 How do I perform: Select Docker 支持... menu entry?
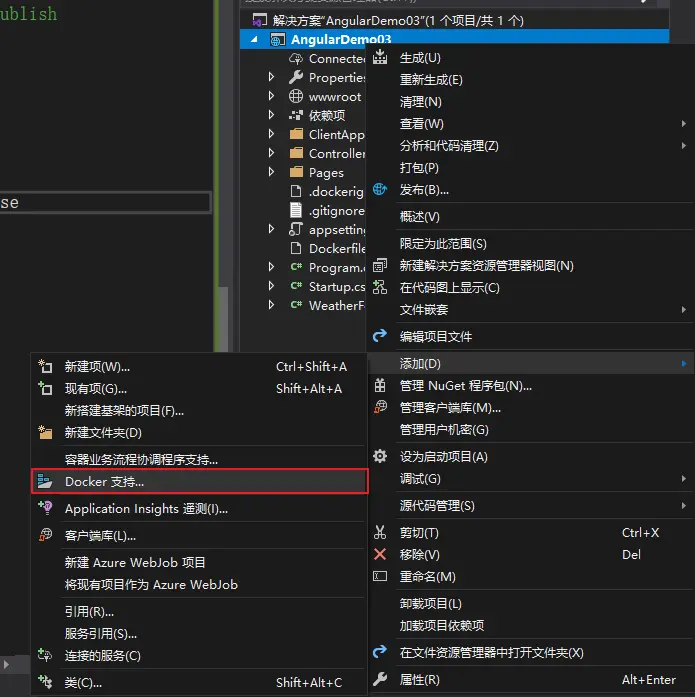pos(200,481)
